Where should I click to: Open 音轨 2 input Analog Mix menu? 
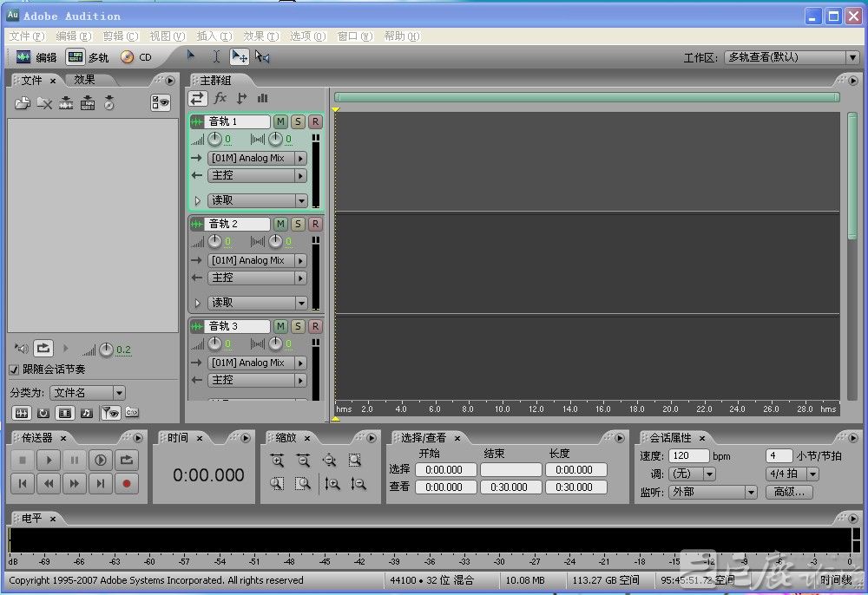pyautogui.click(x=258, y=260)
